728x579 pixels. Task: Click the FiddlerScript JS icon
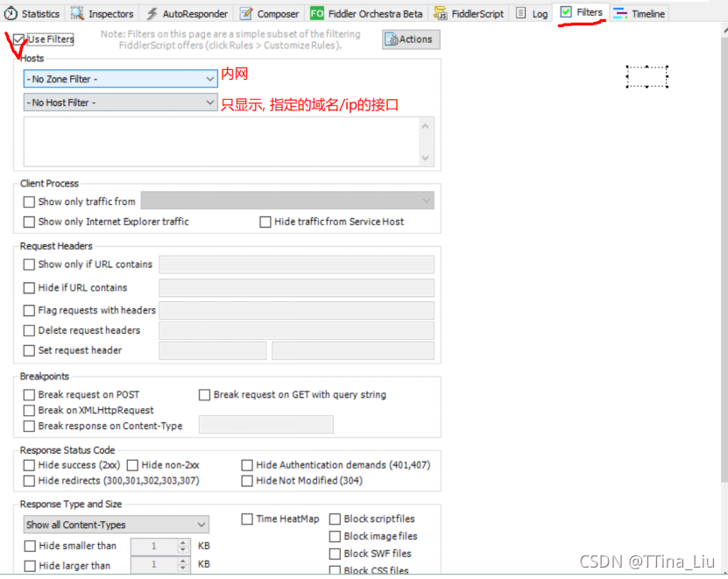click(440, 13)
